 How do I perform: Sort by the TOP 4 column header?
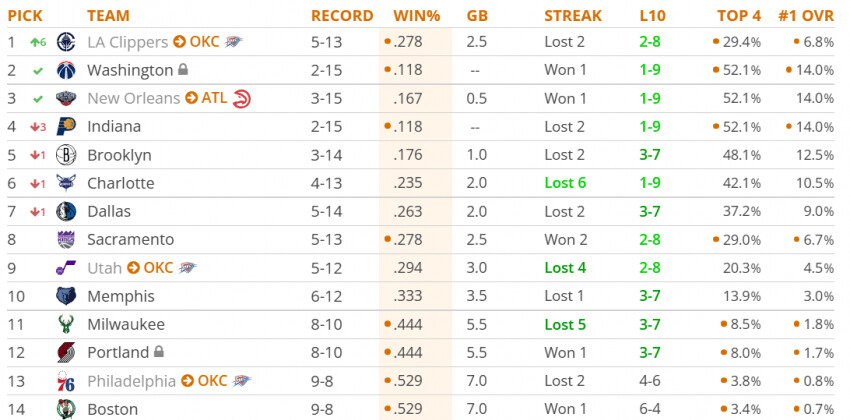click(739, 16)
